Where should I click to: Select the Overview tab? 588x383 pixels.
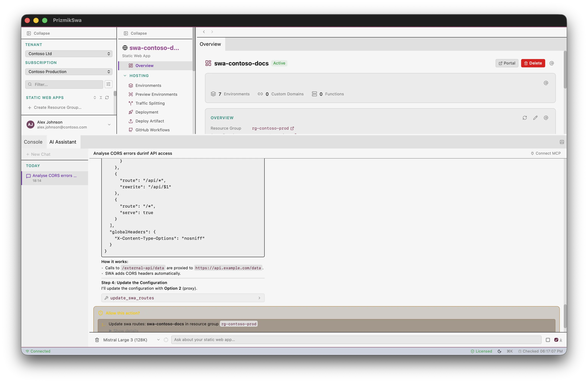[210, 44]
